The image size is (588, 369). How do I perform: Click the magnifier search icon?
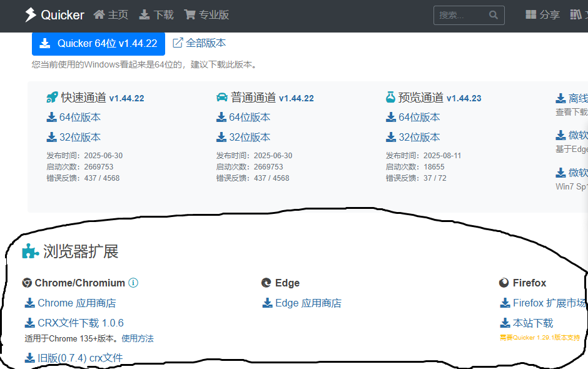pyautogui.click(x=494, y=15)
